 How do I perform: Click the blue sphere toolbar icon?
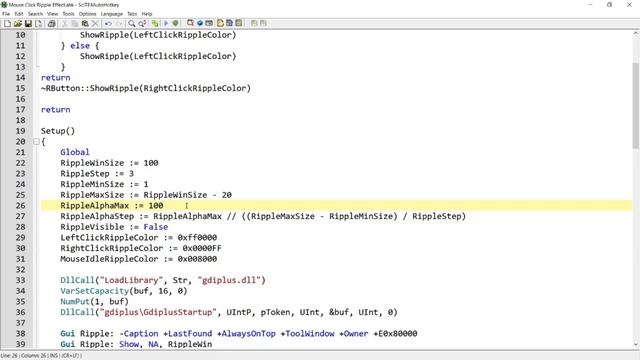200,24
